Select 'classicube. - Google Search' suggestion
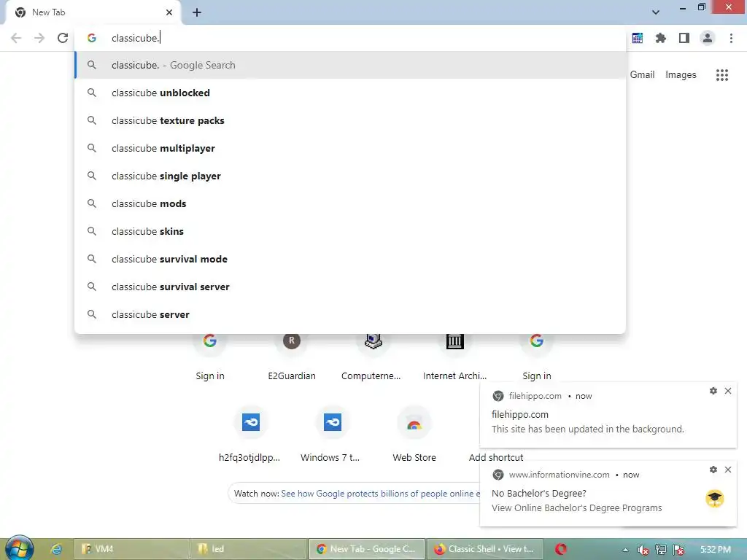The width and height of the screenshot is (747, 560). [x=350, y=65]
